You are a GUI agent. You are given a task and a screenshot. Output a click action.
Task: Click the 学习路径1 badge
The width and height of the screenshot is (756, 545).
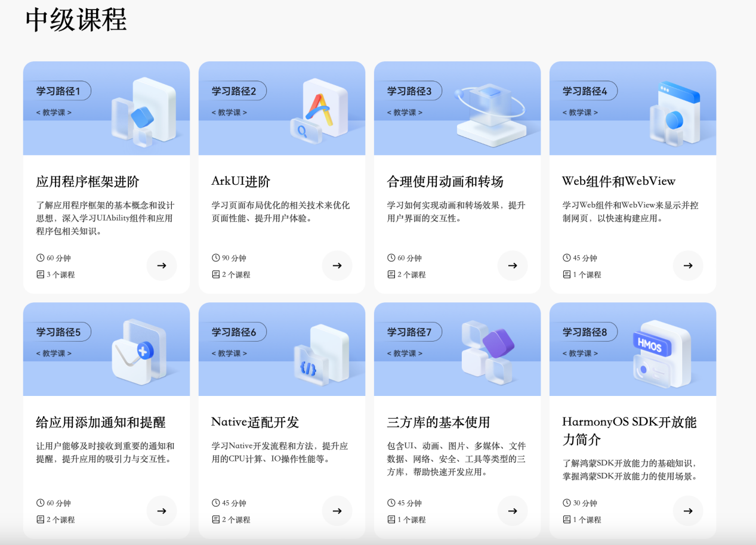pyautogui.click(x=59, y=91)
